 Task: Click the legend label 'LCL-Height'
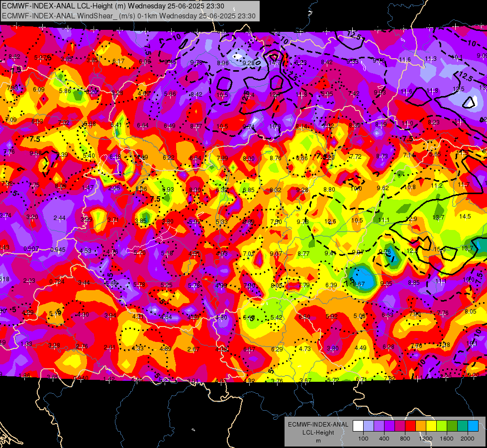[318, 433]
